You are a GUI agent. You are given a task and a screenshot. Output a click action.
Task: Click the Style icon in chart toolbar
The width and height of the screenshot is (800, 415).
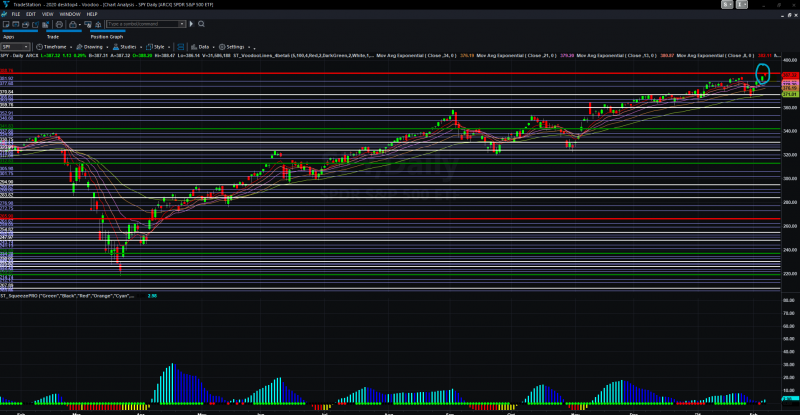(149, 47)
